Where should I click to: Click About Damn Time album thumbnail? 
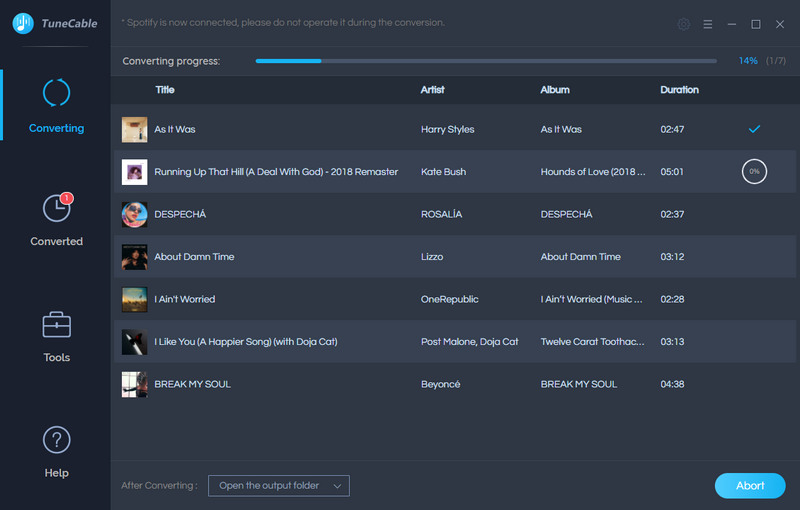click(135, 257)
